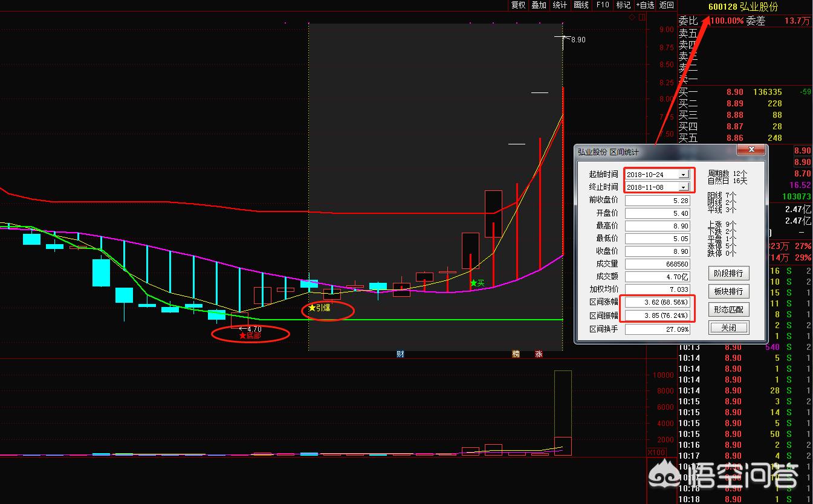Click the 区间振幅 field 3.85(76.24%)
This screenshot has height=504, width=813.
pos(658,315)
